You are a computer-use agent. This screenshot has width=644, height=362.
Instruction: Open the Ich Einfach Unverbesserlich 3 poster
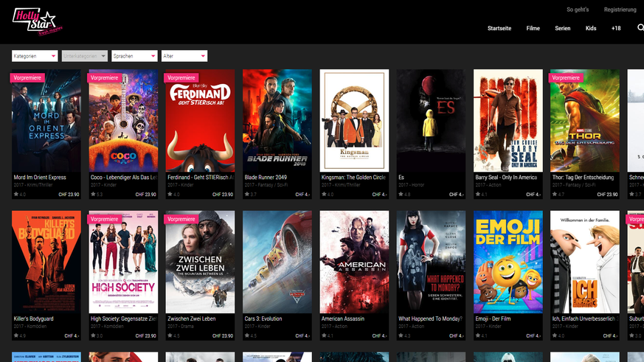pos(585,262)
